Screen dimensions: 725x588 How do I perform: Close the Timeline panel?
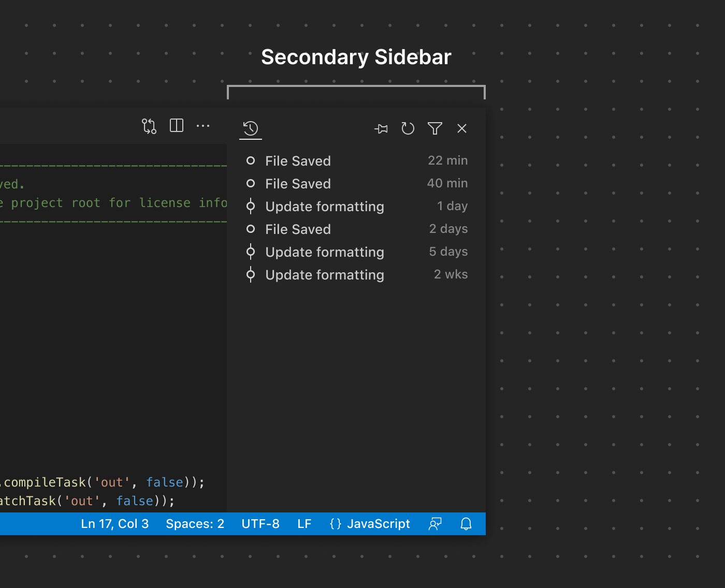pyautogui.click(x=461, y=128)
